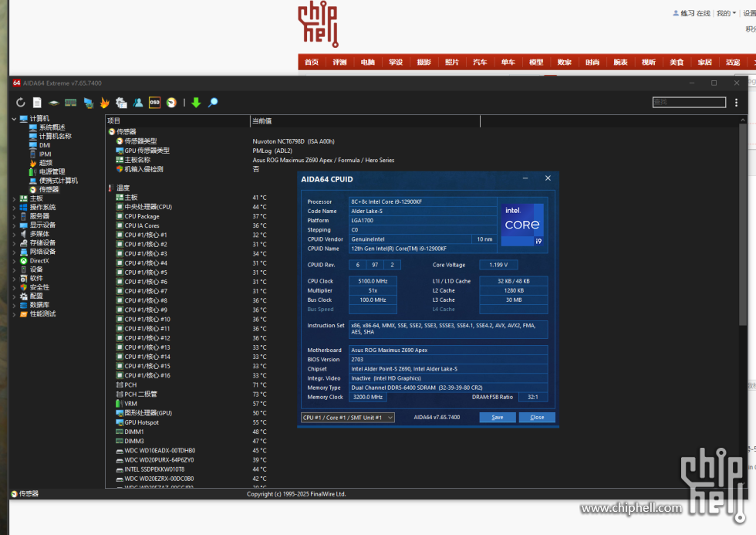This screenshot has height=535, width=756.
Task: Click the AIDA64 search input field
Action: tap(689, 102)
